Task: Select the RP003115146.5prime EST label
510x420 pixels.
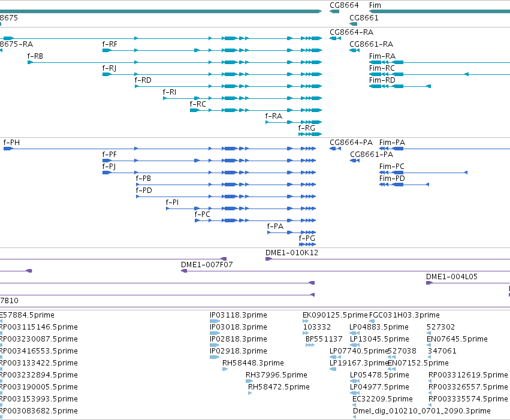Action: (38, 327)
